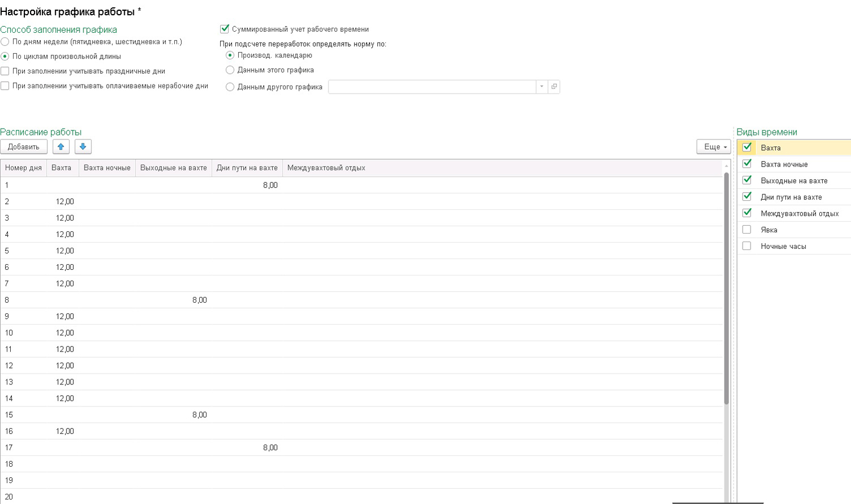Select 8,00 cell in day 8 row
The width and height of the screenshot is (851, 504).
[x=174, y=300]
